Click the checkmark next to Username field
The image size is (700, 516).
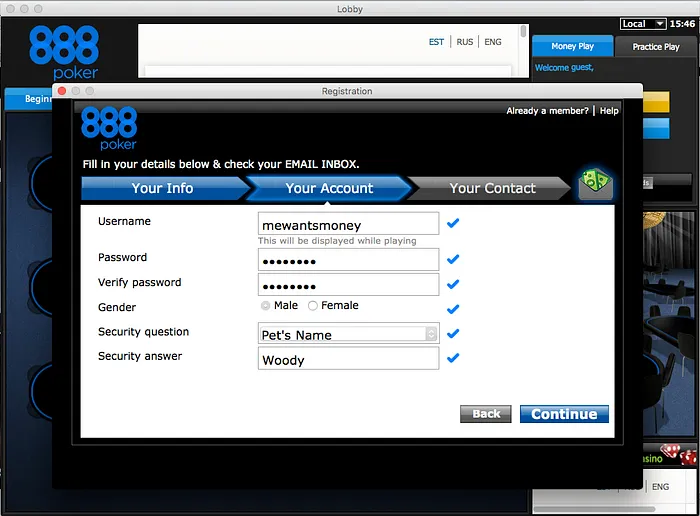click(x=453, y=223)
